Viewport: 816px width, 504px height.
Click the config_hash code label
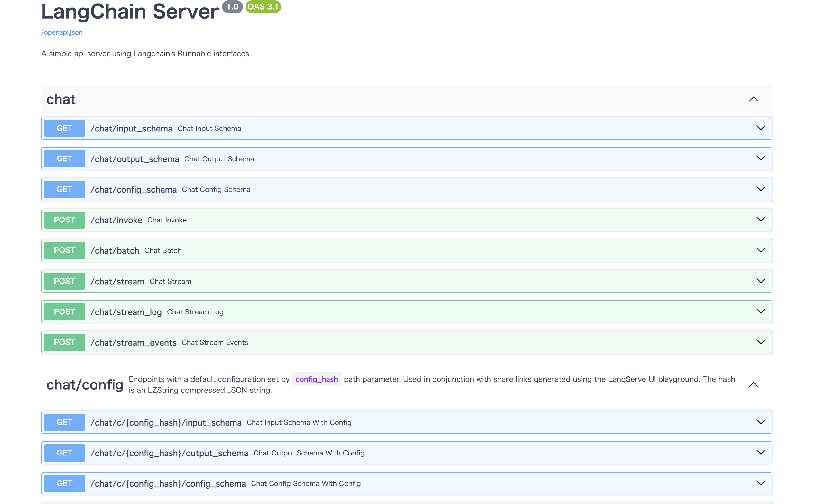tap(316, 379)
